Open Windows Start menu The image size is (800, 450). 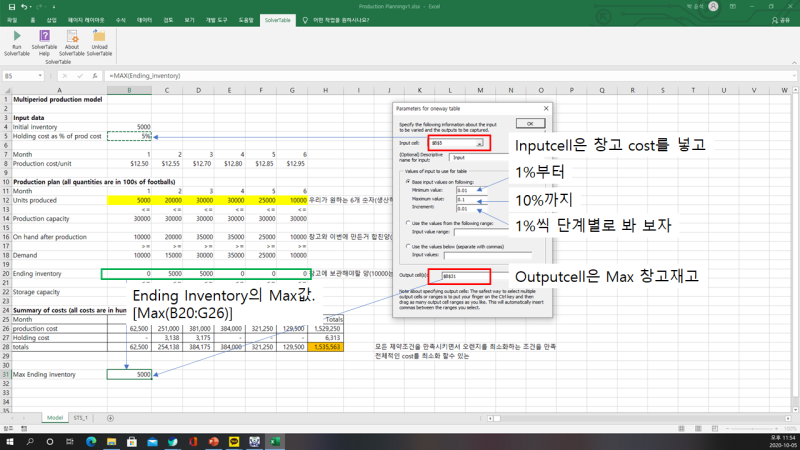(x=10, y=442)
